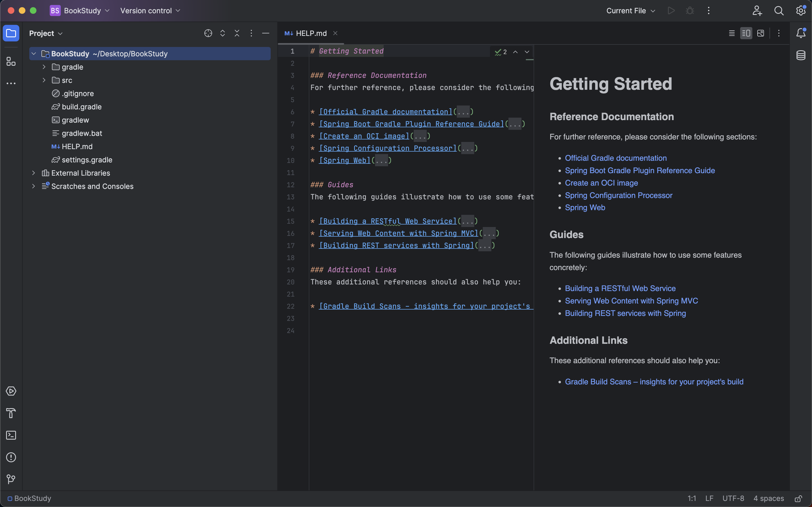Open Current File run configuration dropdown

click(x=631, y=11)
